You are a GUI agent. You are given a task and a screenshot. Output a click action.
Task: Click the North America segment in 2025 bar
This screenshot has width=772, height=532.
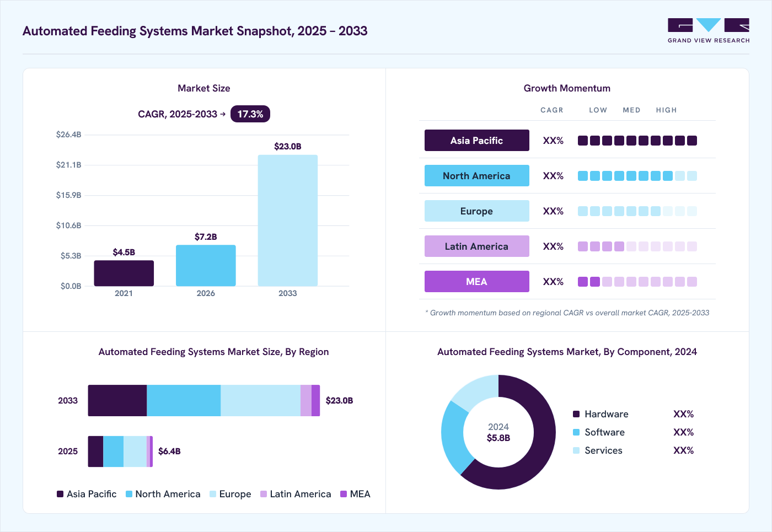pyautogui.click(x=113, y=452)
